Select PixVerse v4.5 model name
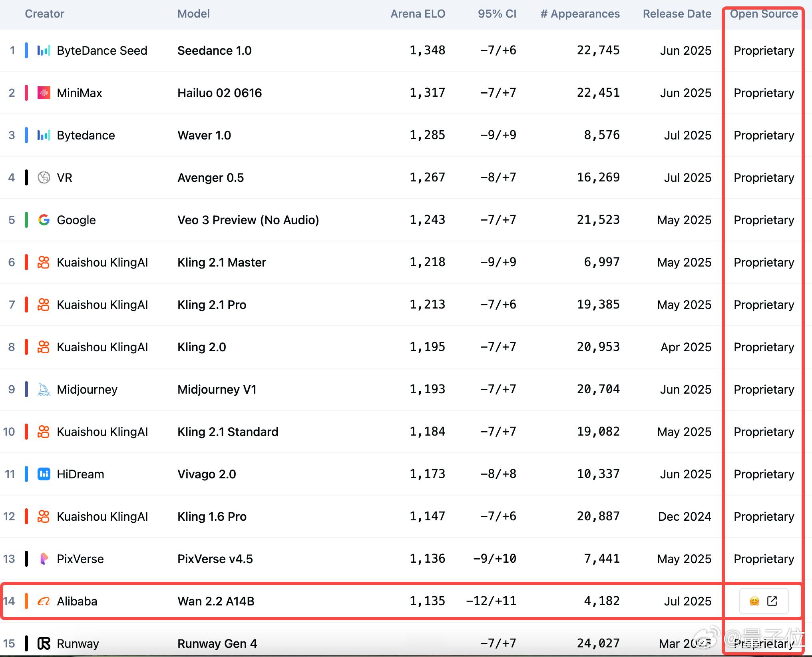The image size is (812, 657). pyautogui.click(x=215, y=559)
